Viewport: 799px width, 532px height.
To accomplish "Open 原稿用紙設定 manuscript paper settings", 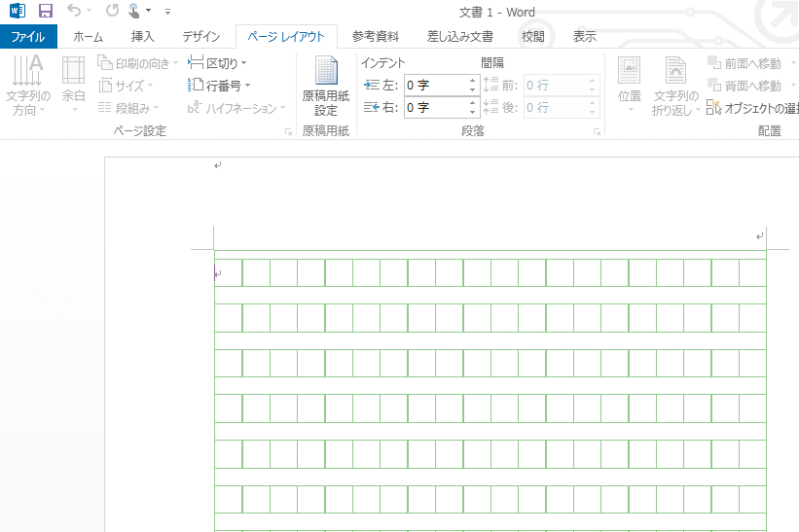I will (x=326, y=86).
